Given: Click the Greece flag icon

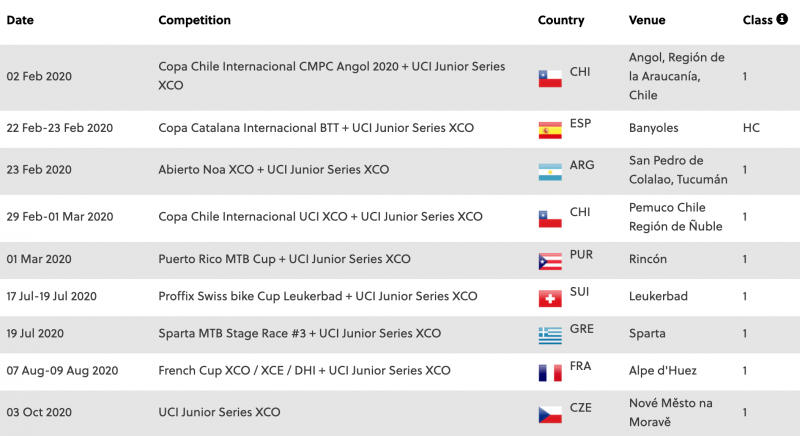Looking at the screenshot, I should (550, 335).
